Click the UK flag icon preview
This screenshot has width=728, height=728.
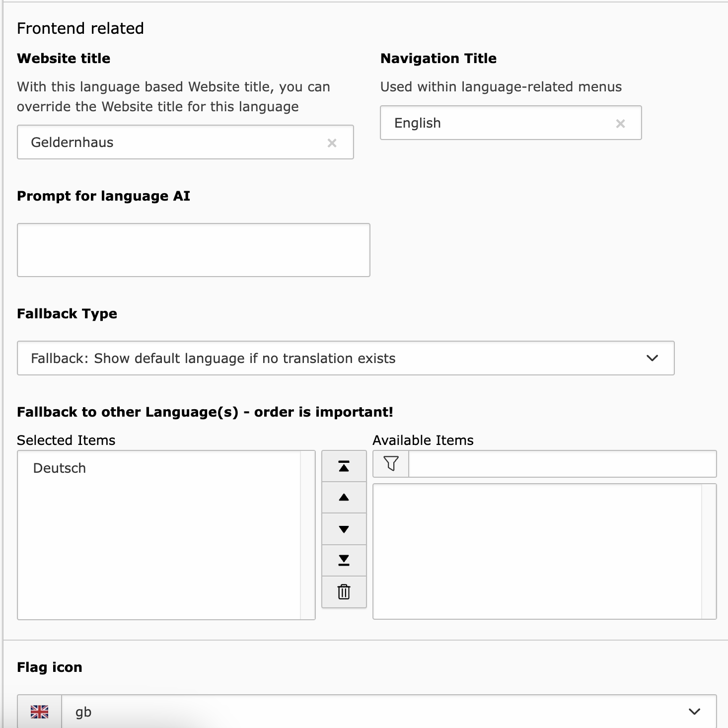coord(40,712)
